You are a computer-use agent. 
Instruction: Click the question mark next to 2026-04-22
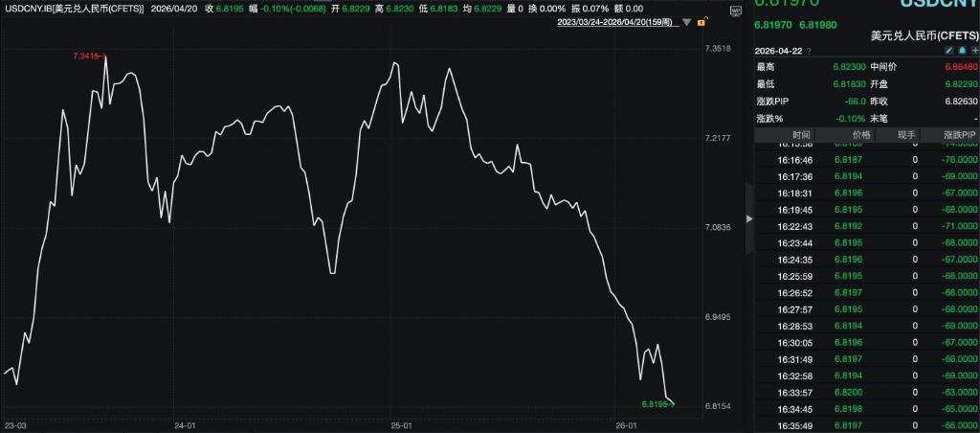tap(809, 52)
